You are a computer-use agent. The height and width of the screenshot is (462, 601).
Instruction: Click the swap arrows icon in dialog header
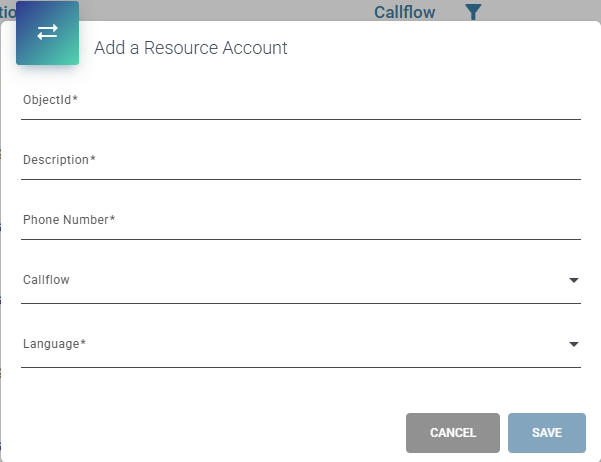coord(48,32)
